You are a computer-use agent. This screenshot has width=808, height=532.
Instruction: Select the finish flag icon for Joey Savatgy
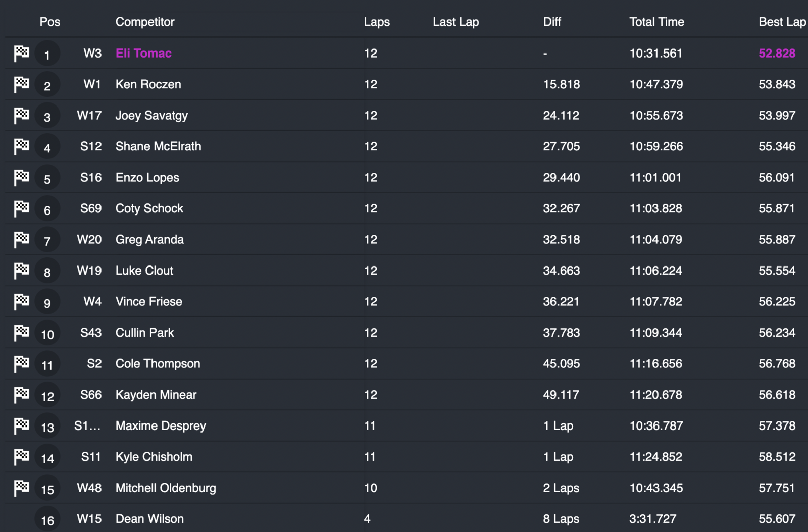pyautogui.click(x=21, y=115)
